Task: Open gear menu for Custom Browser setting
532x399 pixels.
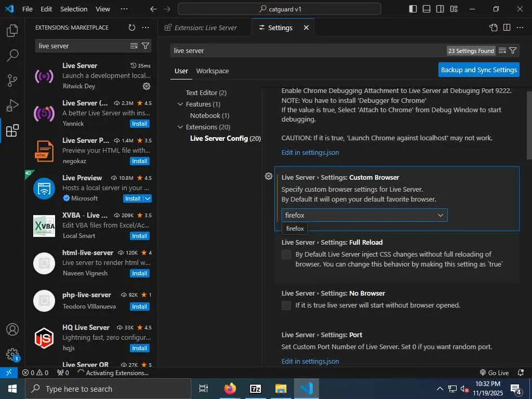Action: coord(269,176)
